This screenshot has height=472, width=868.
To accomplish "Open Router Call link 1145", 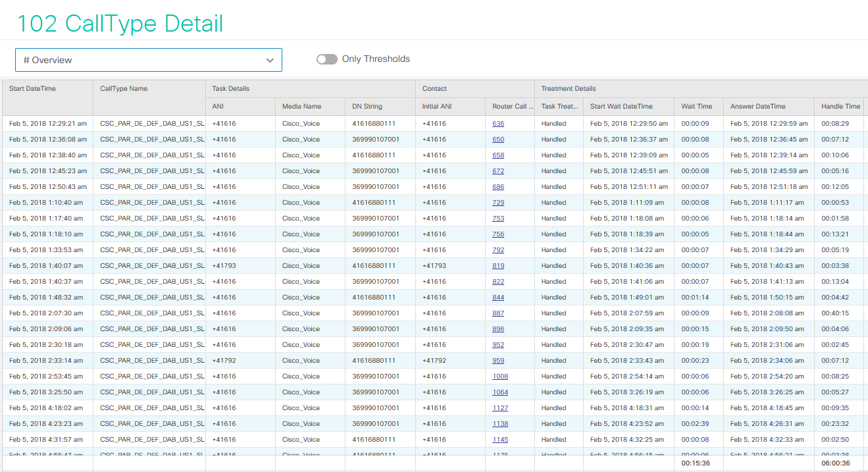I will coord(500,440).
